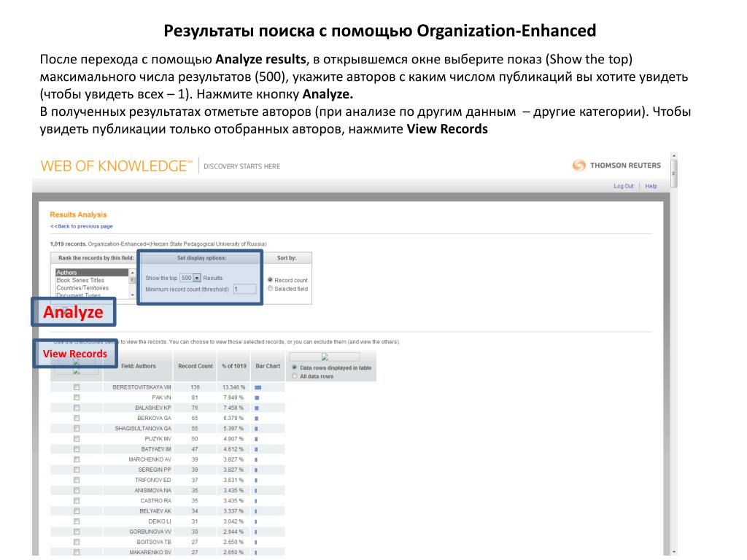
Task: Click the Field: Authors column header
Action: point(138,366)
